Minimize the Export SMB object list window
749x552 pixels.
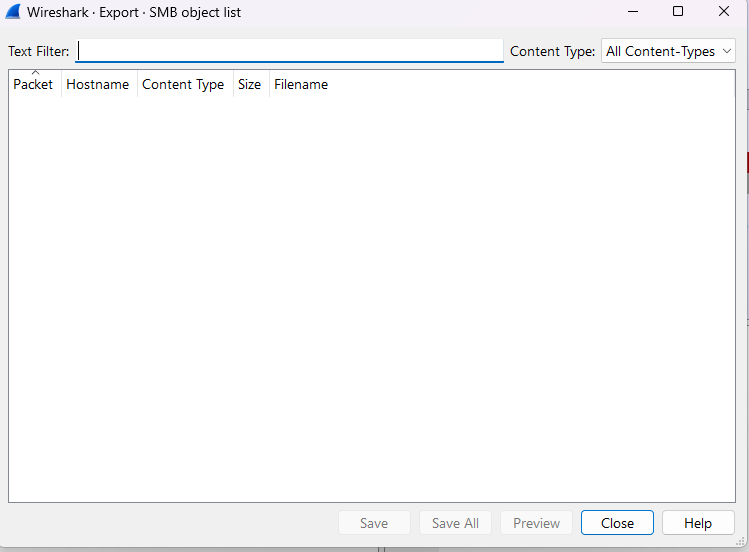tap(633, 11)
